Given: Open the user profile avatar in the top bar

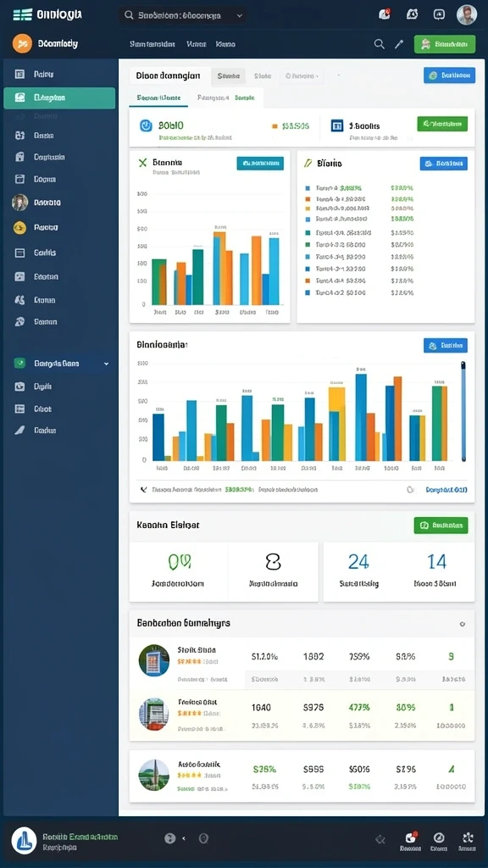Looking at the screenshot, I should pyautogui.click(x=467, y=15).
